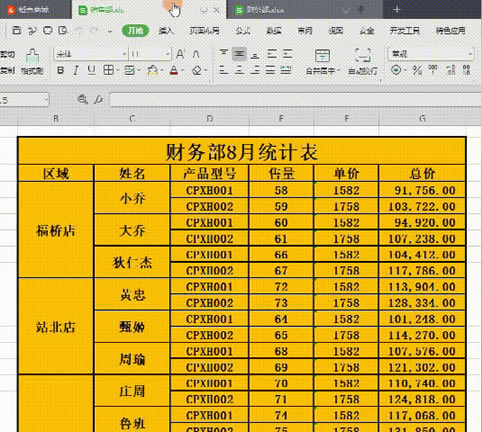Click the percent style icon
482x432 pixels.
click(417, 70)
